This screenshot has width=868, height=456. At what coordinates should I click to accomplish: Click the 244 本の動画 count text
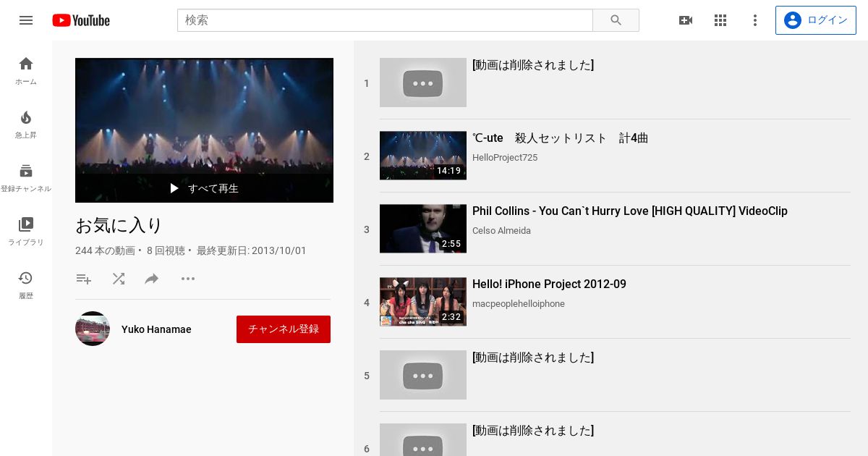[106, 250]
